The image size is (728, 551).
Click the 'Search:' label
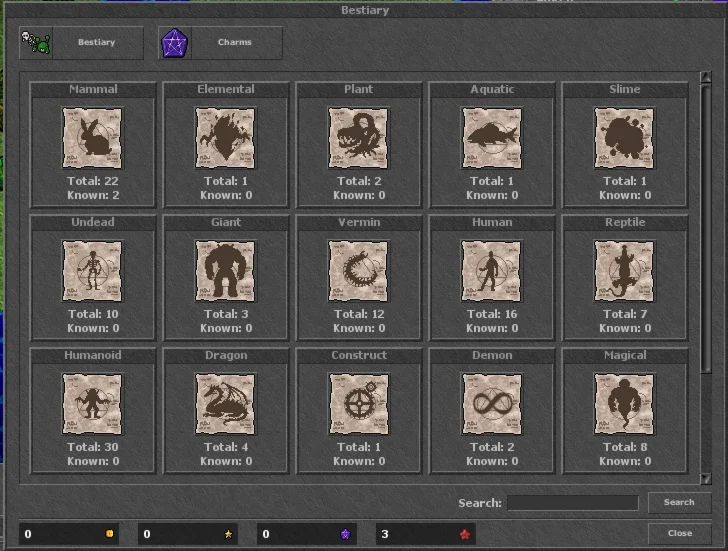pos(480,503)
